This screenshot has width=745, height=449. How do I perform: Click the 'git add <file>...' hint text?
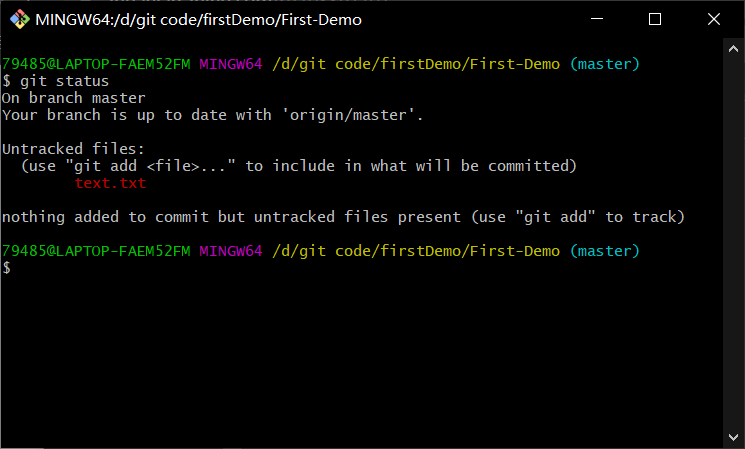[x=150, y=166]
